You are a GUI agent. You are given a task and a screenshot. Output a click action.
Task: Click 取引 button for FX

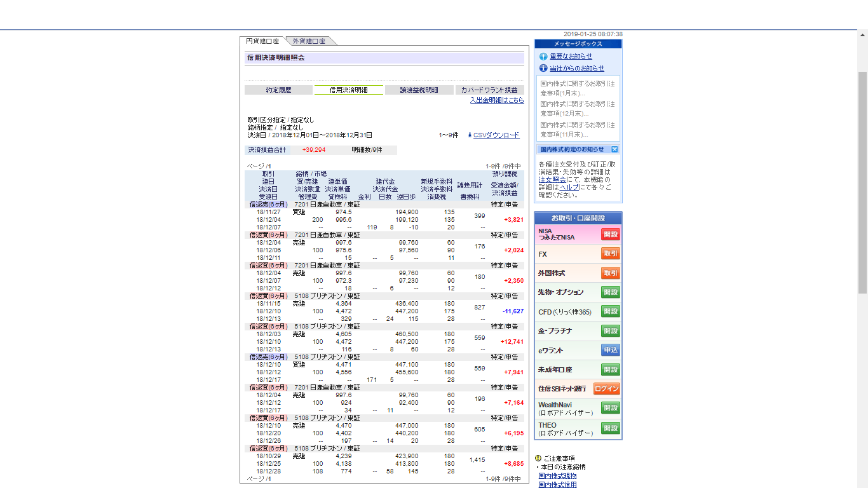pyautogui.click(x=611, y=254)
